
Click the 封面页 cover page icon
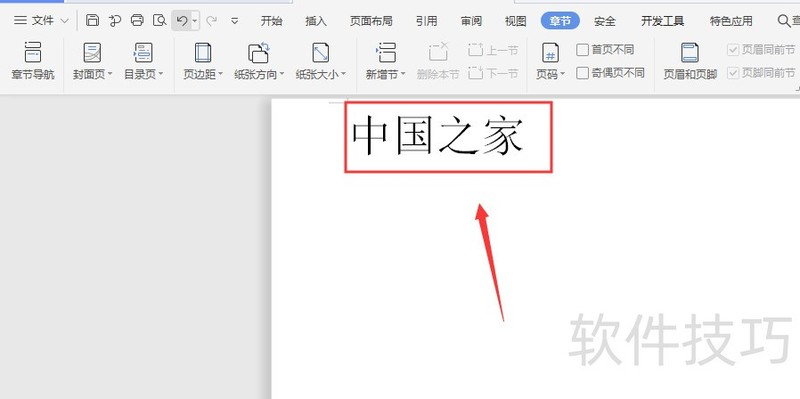point(92,53)
